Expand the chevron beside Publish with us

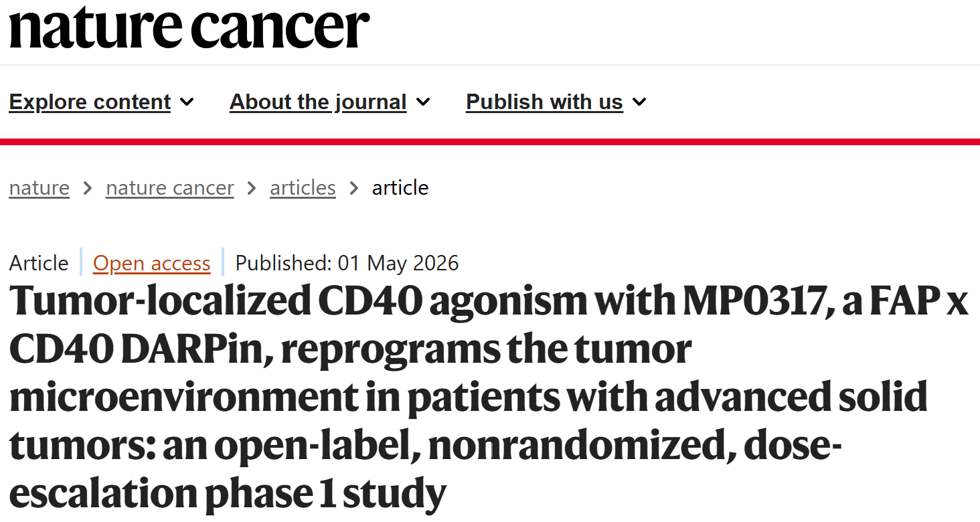click(x=640, y=102)
